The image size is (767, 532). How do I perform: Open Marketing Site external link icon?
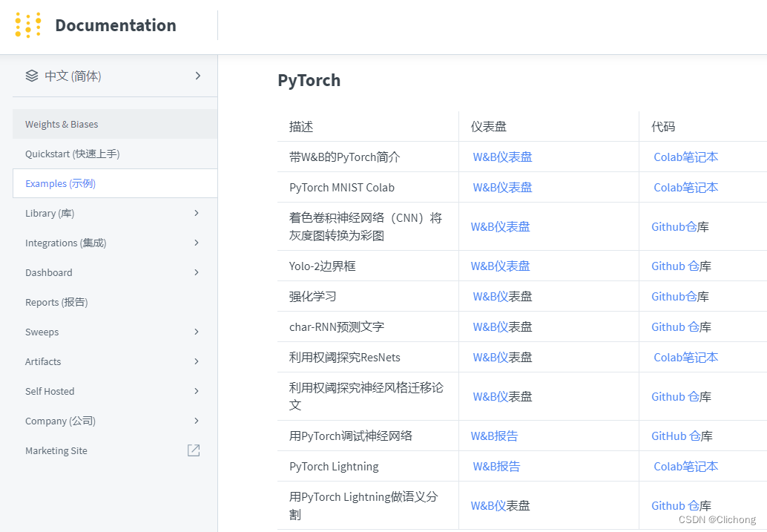[194, 450]
